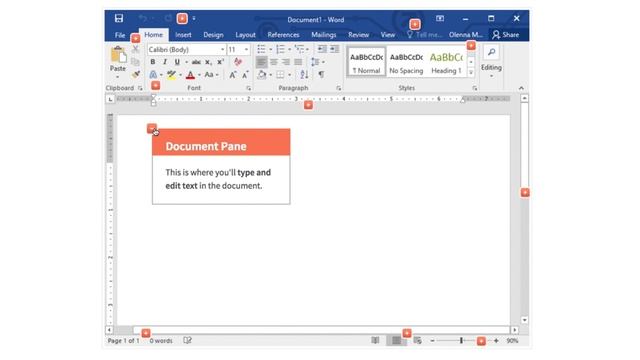Switch to Read Mode view in status bar
640x360 pixels.
[375, 340]
